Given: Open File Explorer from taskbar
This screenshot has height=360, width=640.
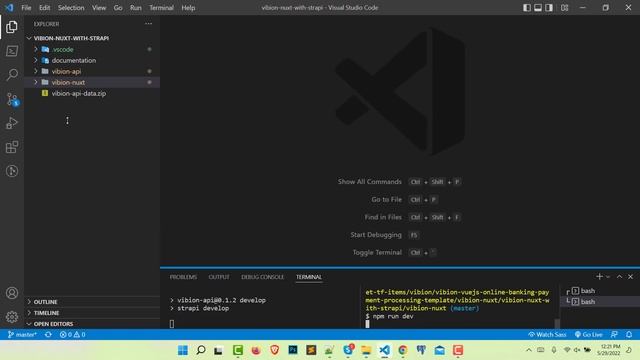Looking at the screenshot, I should (366, 350).
